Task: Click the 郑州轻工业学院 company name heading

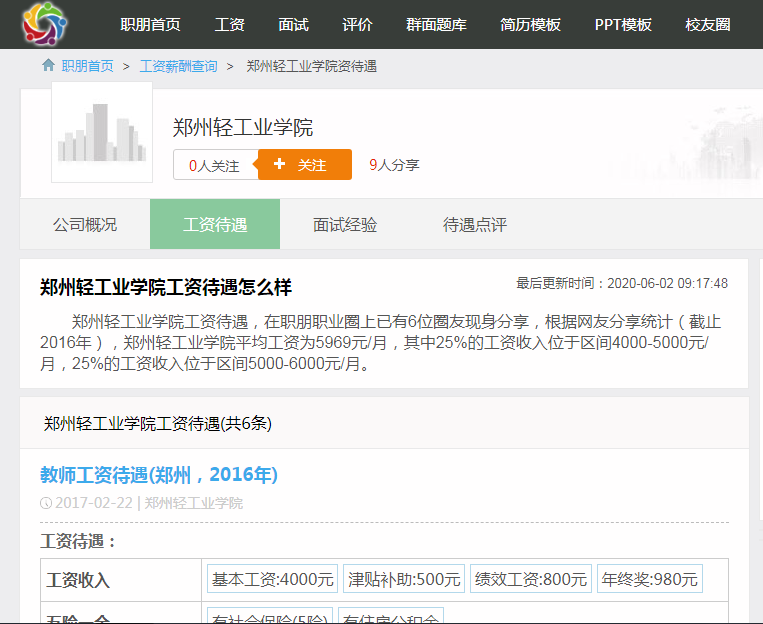Action: [243, 128]
